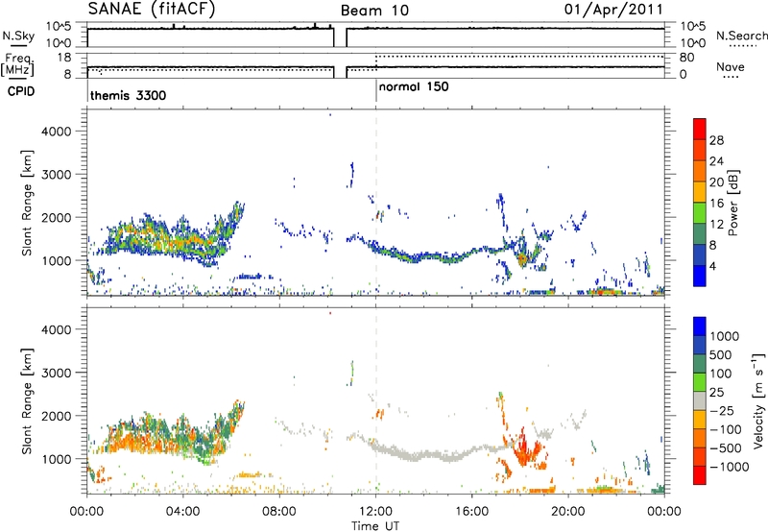This screenshot has width=768, height=532.
Task: Click the 'N.Search' legend label
Action: click(742, 36)
